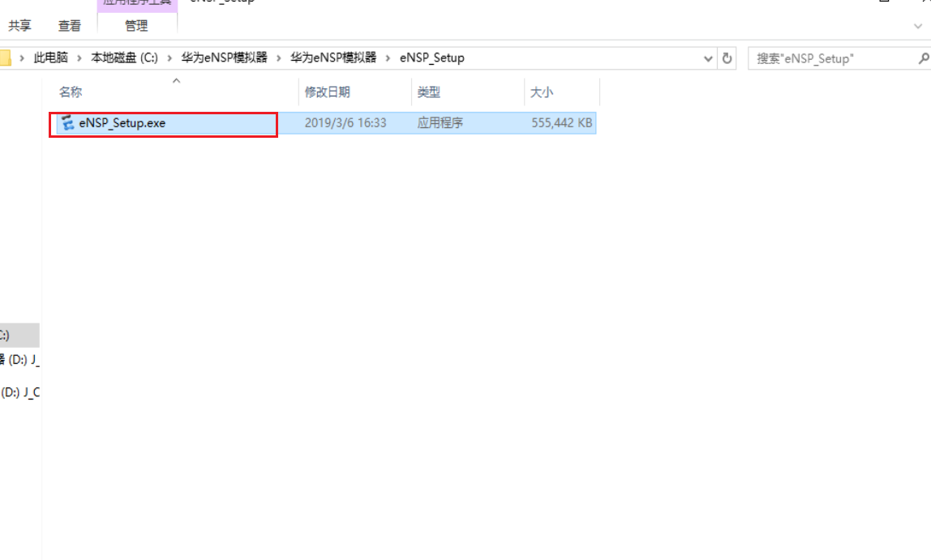Click the folder icon in address bar
The height and width of the screenshot is (560, 931).
click(6, 58)
